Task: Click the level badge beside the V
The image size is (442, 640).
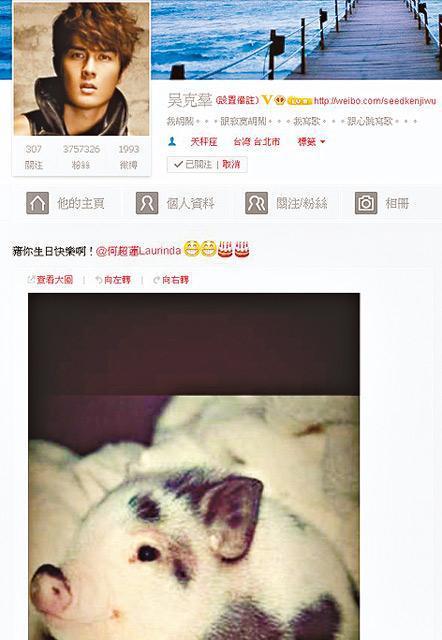Action: point(300,101)
